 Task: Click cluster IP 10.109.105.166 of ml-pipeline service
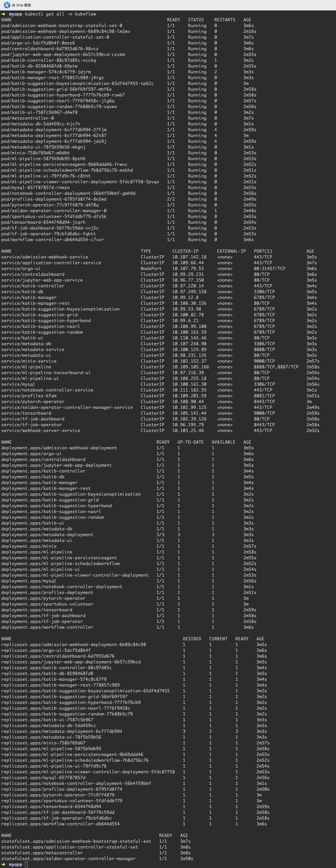190,367
